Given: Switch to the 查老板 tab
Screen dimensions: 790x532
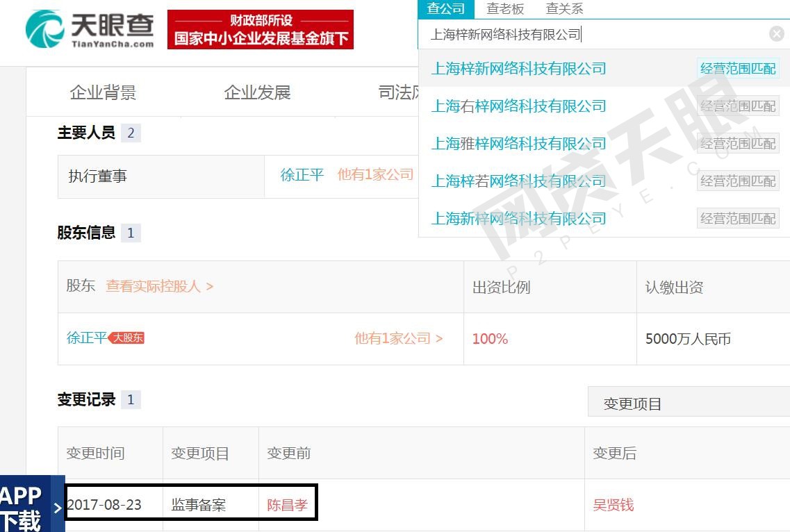Looking at the screenshot, I should [x=505, y=8].
